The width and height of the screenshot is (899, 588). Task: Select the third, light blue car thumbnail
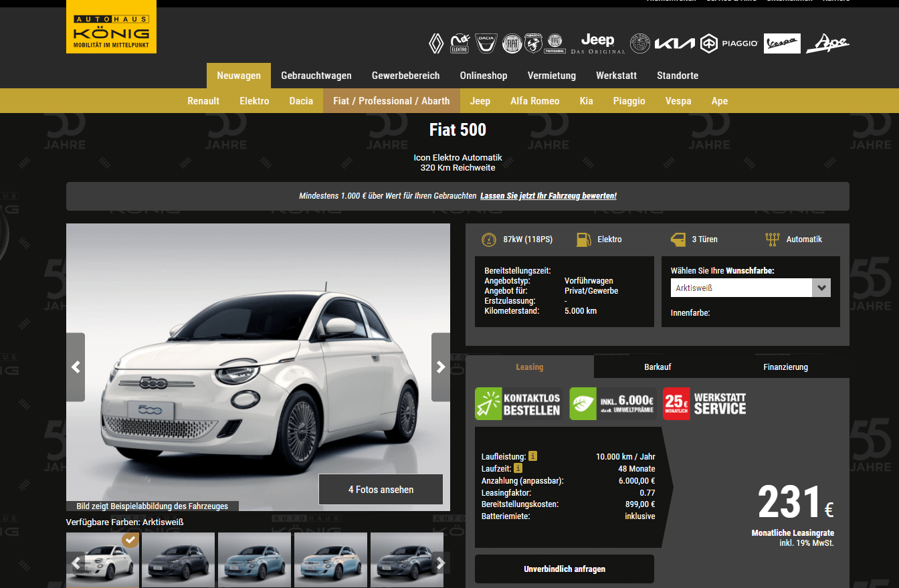254,560
